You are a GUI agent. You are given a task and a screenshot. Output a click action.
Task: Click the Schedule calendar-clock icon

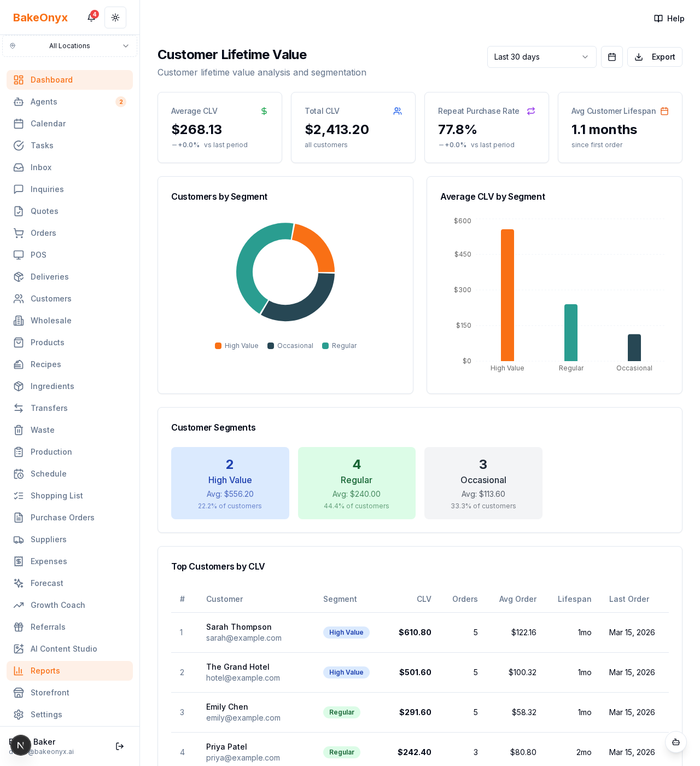[x=19, y=474]
